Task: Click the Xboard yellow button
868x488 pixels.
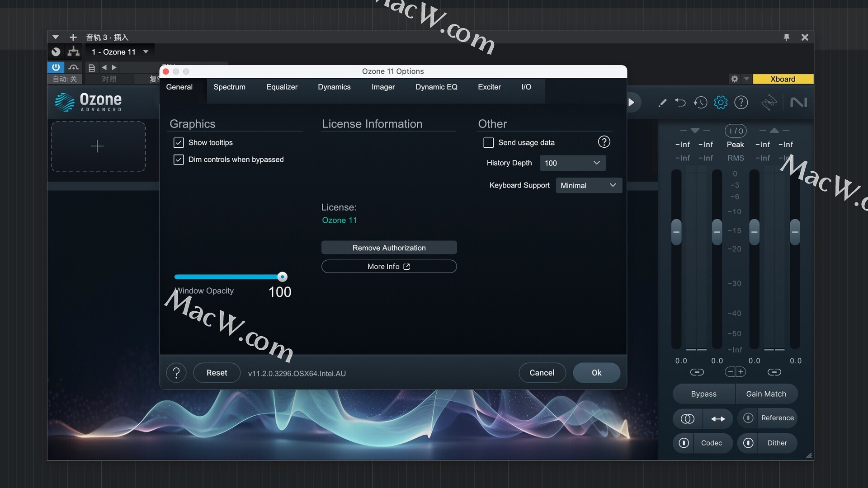Action: (x=783, y=79)
